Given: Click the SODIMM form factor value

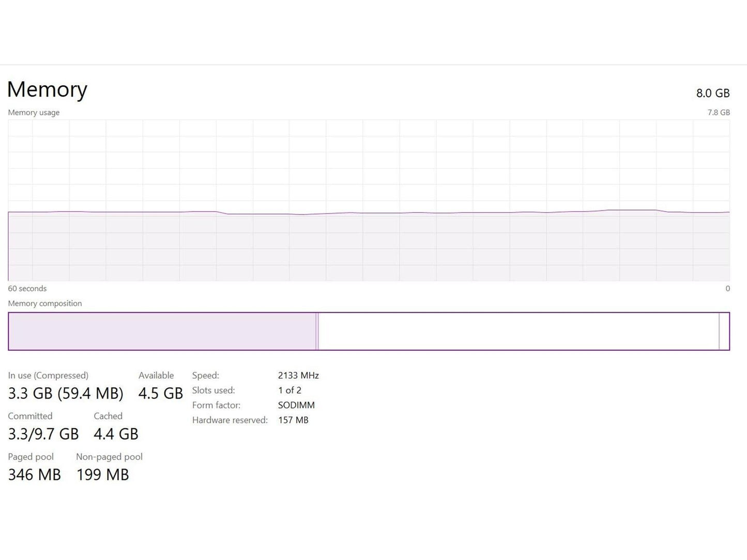Looking at the screenshot, I should [x=296, y=406].
